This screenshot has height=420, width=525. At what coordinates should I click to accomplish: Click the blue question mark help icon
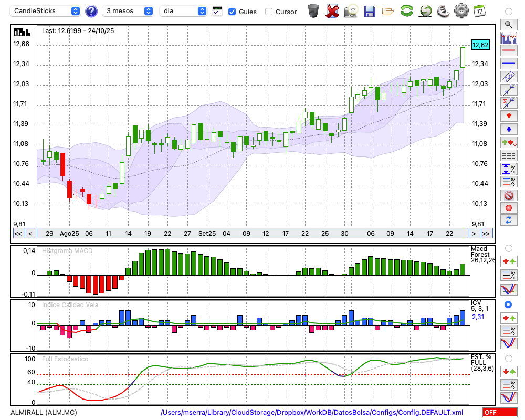91,11
